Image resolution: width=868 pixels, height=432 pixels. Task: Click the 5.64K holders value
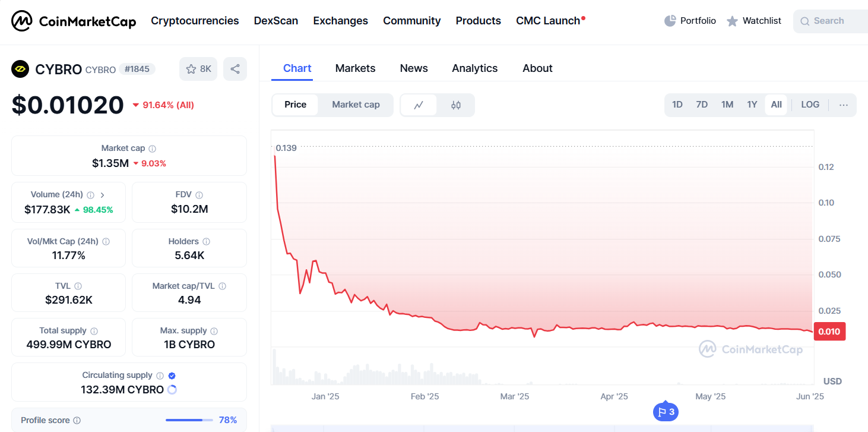point(189,256)
